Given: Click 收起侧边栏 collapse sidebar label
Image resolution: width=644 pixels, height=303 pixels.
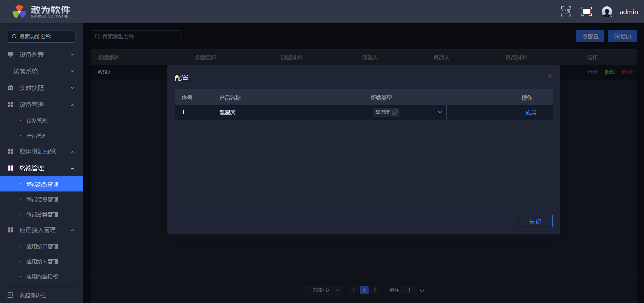Looking at the screenshot, I should (x=33, y=295).
